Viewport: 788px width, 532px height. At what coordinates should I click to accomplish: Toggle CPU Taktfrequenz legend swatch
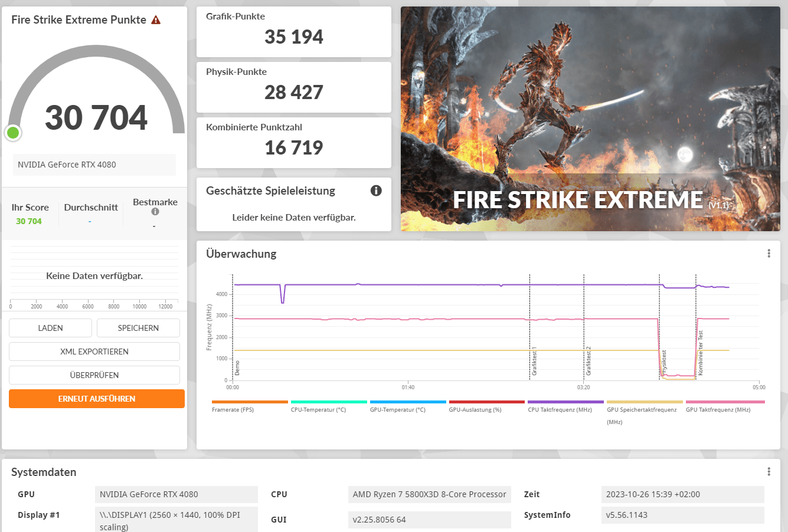(566, 402)
